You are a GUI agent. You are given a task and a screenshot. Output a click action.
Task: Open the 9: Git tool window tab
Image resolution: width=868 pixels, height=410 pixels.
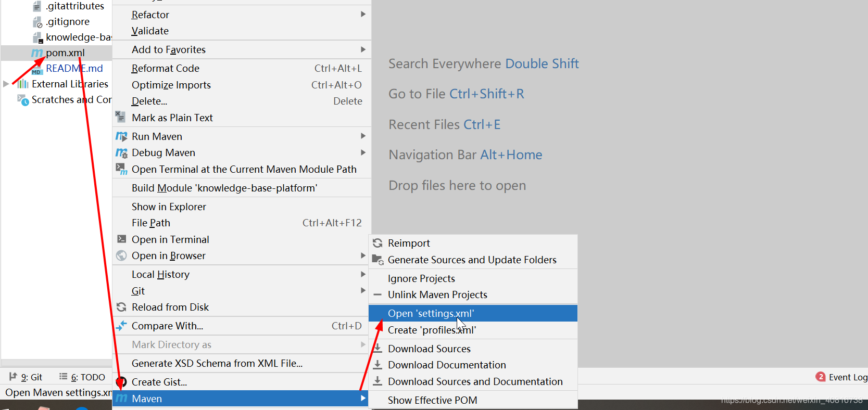[x=26, y=377]
